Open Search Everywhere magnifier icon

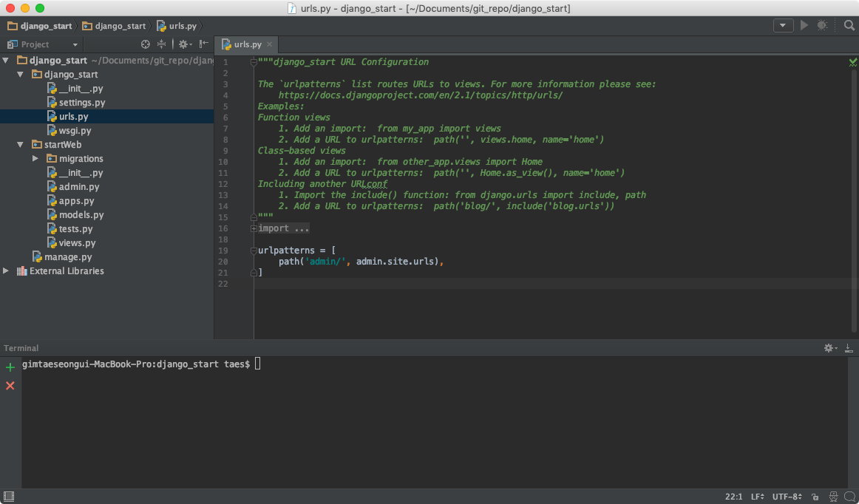tap(849, 26)
